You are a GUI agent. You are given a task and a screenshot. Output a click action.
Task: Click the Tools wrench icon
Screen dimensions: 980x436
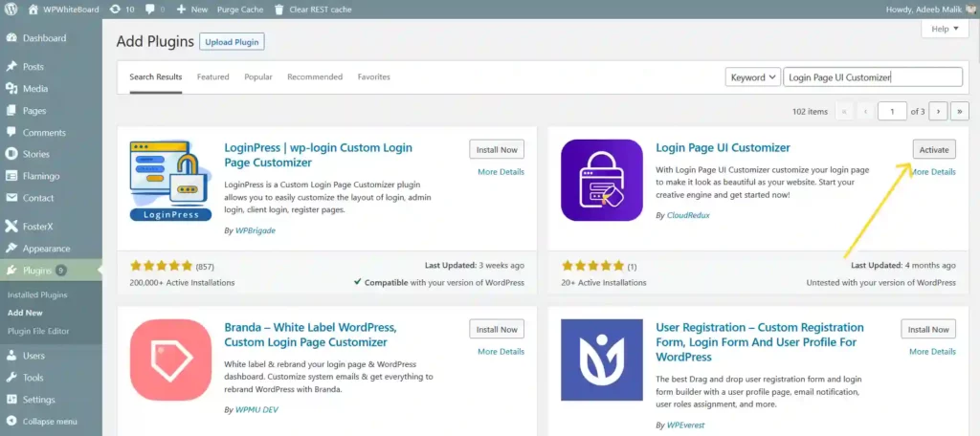tap(11, 378)
